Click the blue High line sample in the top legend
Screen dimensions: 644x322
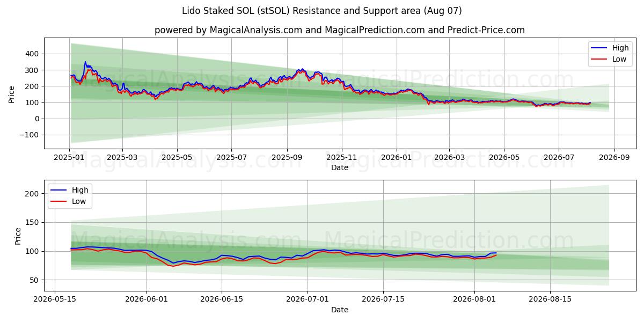(x=599, y=48)
